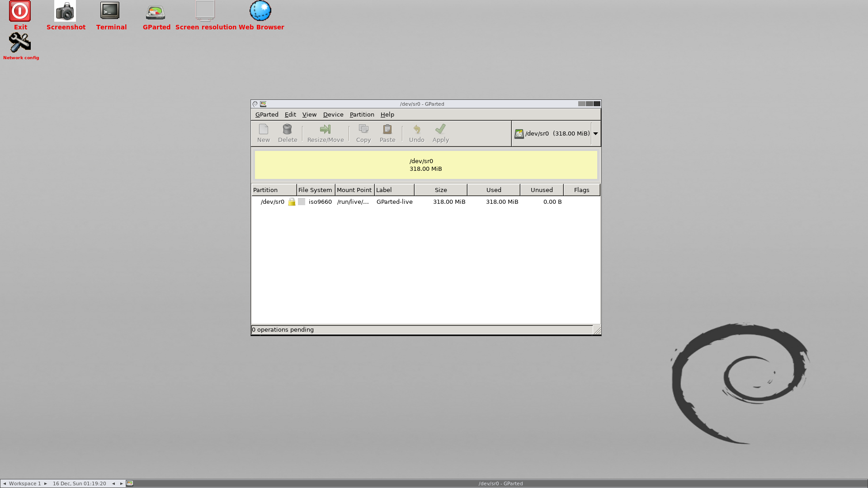Open the View menu
This screenshot has height=488, width=868.
point(309,115)
